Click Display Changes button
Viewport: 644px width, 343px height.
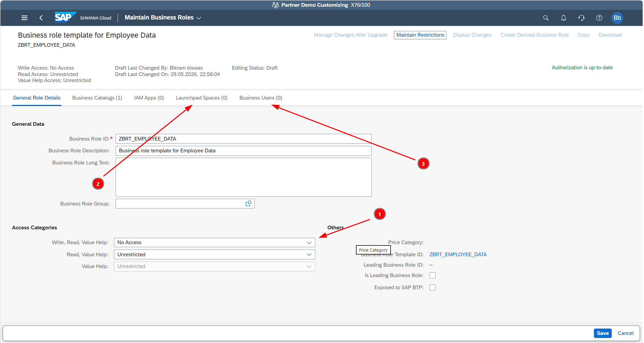point(472,35)
